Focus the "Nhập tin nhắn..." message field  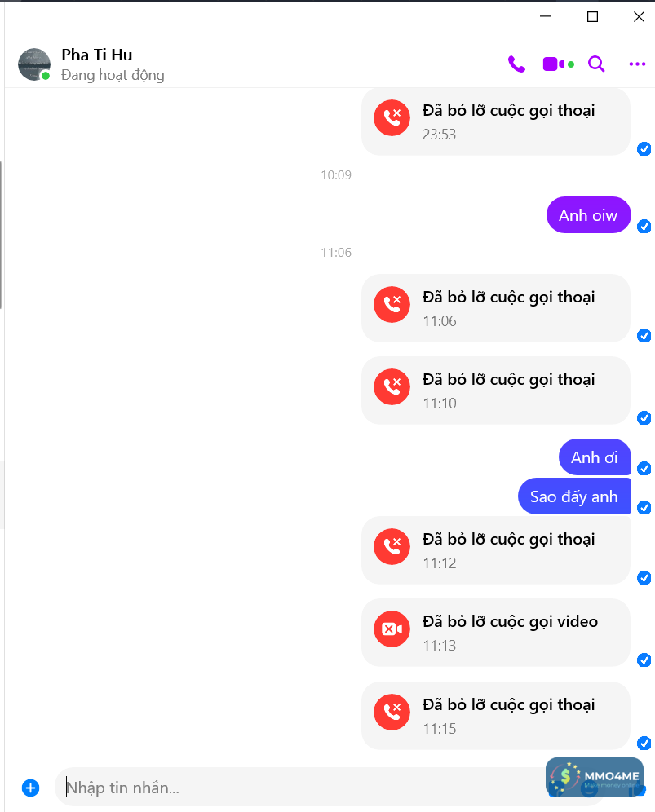click(x=300, y=788)
